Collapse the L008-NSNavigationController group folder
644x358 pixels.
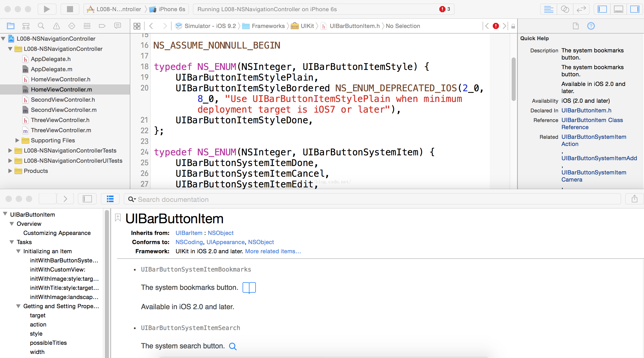(10, 49)
